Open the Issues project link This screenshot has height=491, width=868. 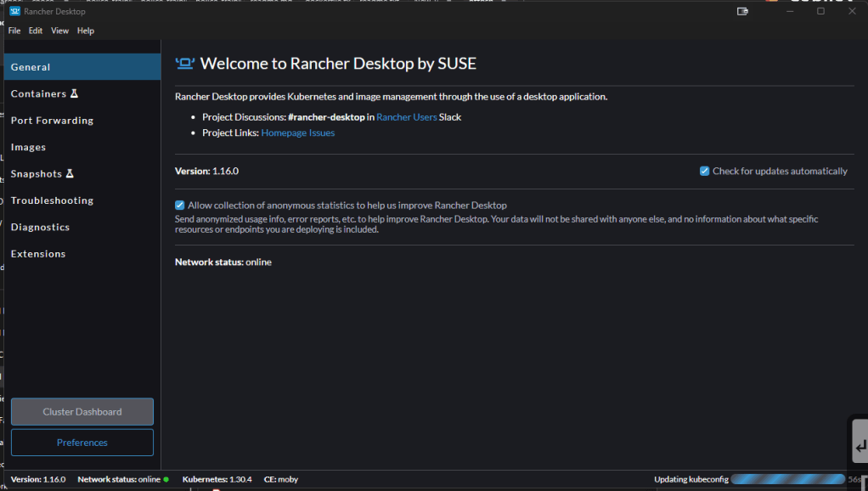322,133
